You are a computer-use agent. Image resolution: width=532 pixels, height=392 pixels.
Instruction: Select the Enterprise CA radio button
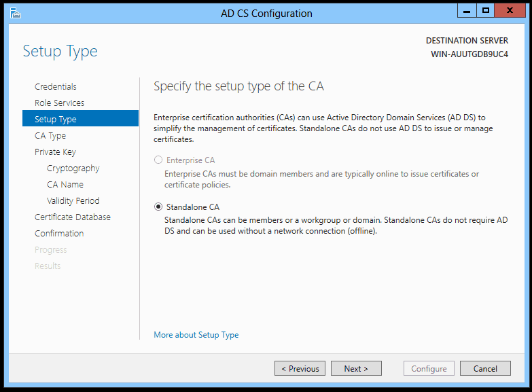click(159, 160)
